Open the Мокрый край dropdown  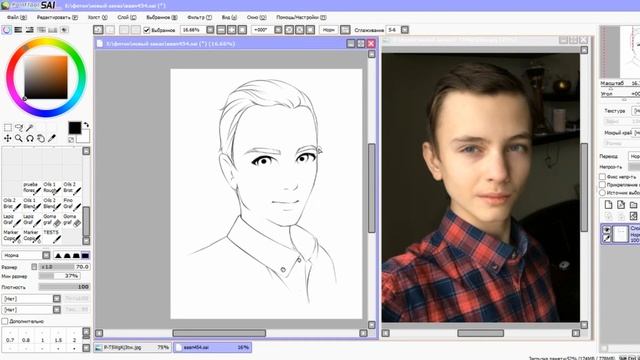(636, 133)
